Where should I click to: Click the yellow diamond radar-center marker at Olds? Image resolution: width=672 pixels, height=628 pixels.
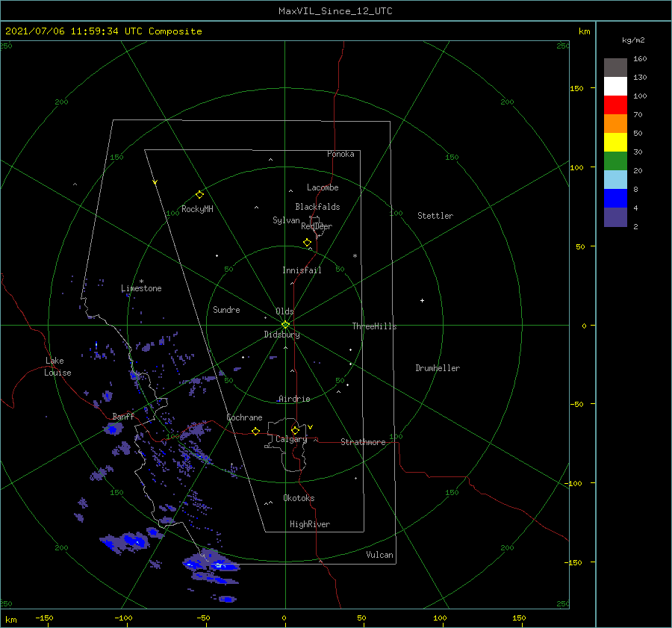(x=285, y=325)
